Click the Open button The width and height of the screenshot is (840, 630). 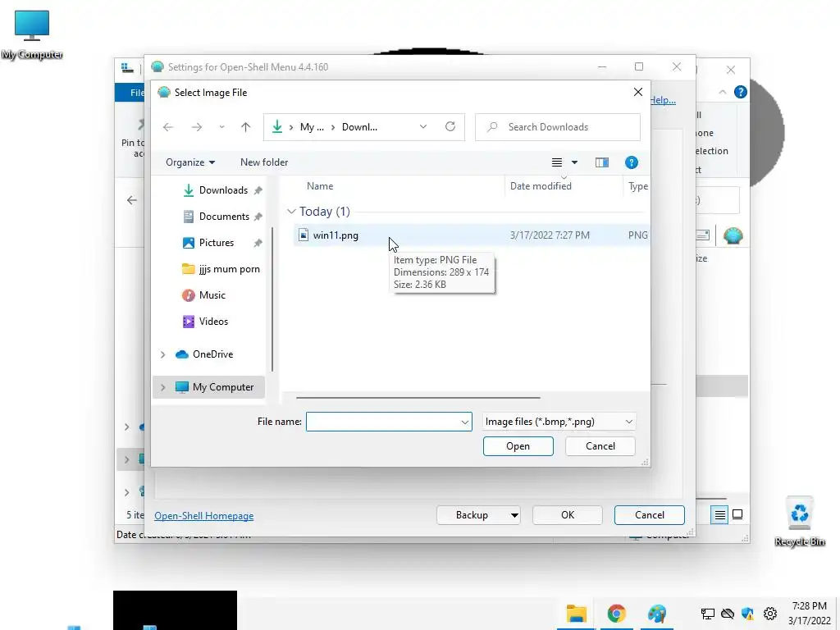(x=518, y=446)
